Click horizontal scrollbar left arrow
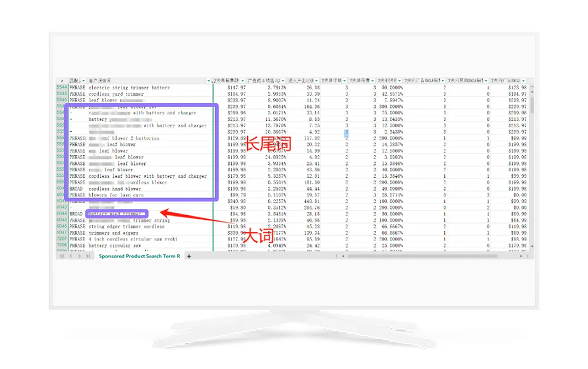Image resolution: width=588 pixels, height=369 pixels. (x=343, y=256)
